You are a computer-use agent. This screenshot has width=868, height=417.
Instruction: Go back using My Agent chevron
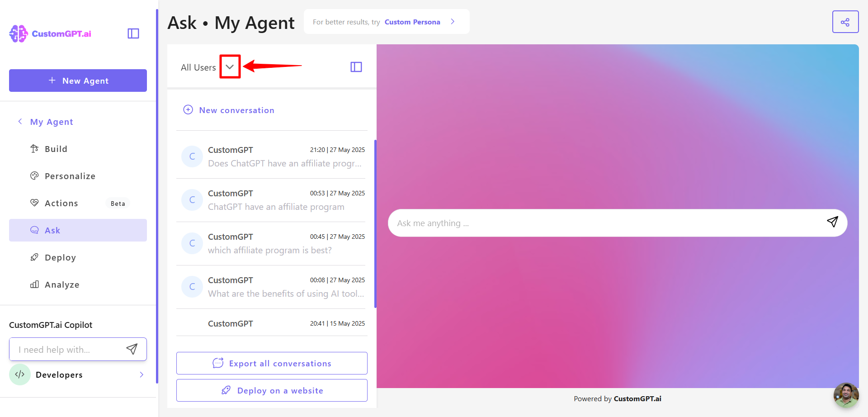tap(20, 122)
